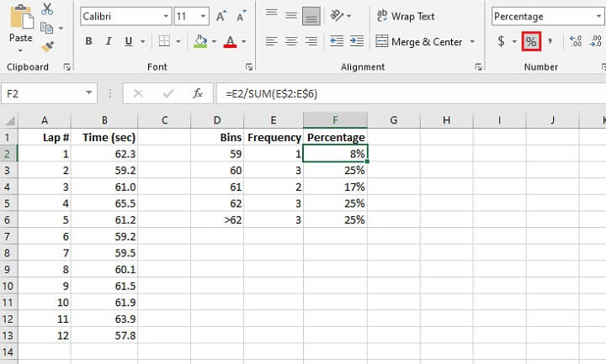
Task: Click cell containing 17%
Action: [x=335, y=187]
